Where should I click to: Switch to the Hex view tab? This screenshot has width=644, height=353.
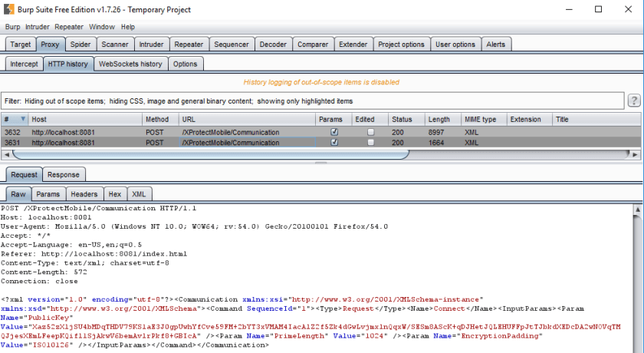[x=114, y=194]
